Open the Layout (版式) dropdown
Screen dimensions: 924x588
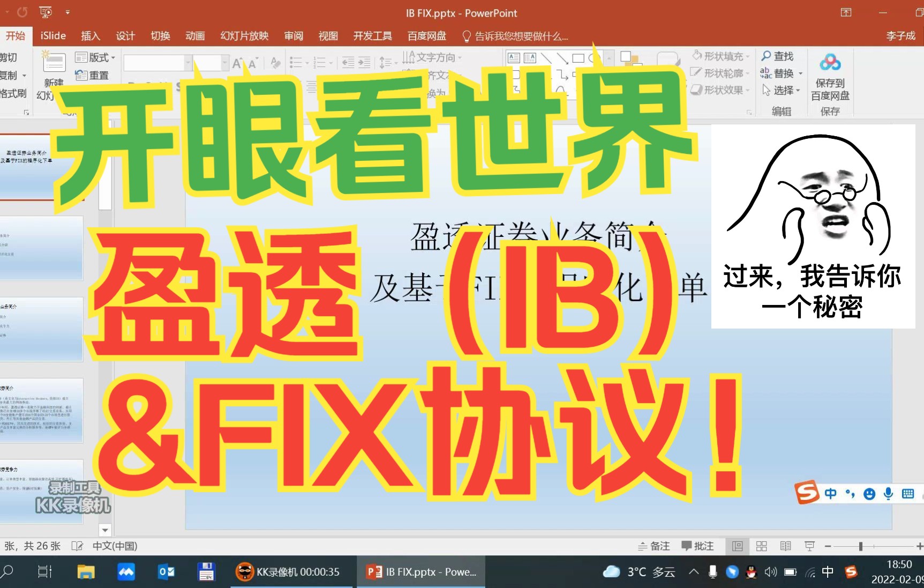95,57
